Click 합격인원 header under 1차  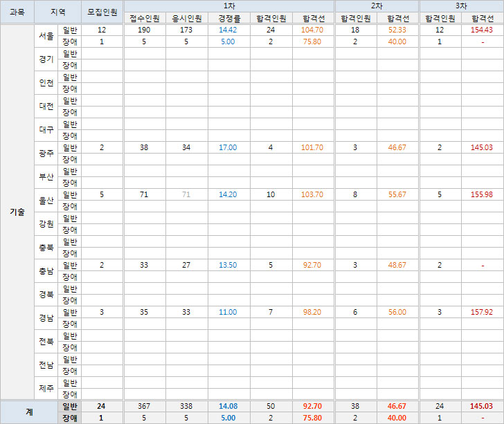271,18
